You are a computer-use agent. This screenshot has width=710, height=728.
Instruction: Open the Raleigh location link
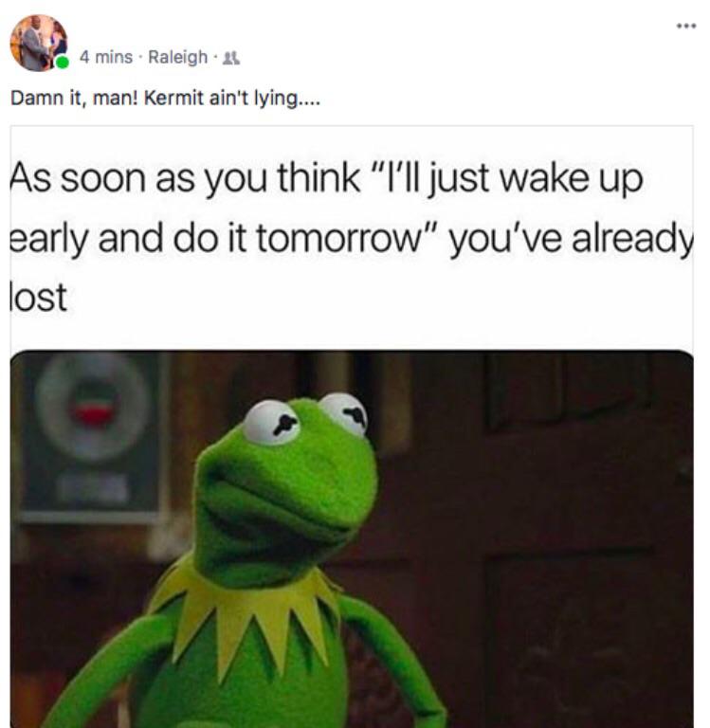(178, 57)
